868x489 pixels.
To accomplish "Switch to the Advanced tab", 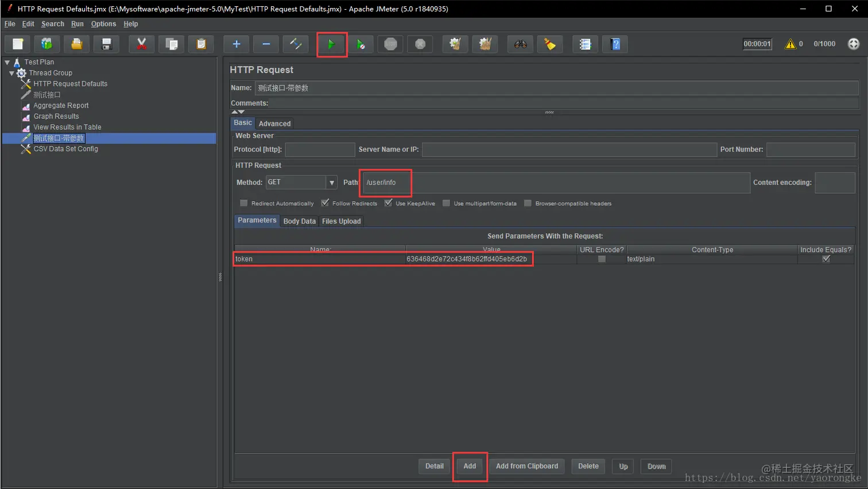I will [274, 124].
